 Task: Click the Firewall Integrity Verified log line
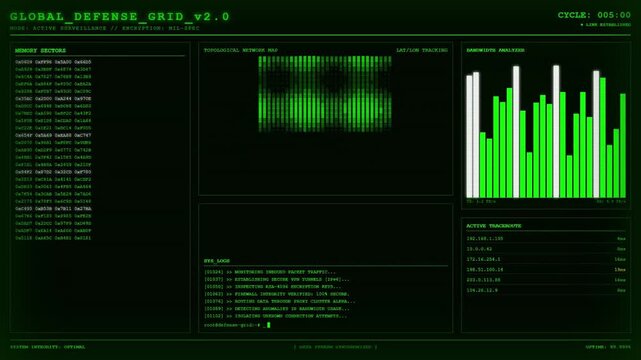click(x=277, y=294)
